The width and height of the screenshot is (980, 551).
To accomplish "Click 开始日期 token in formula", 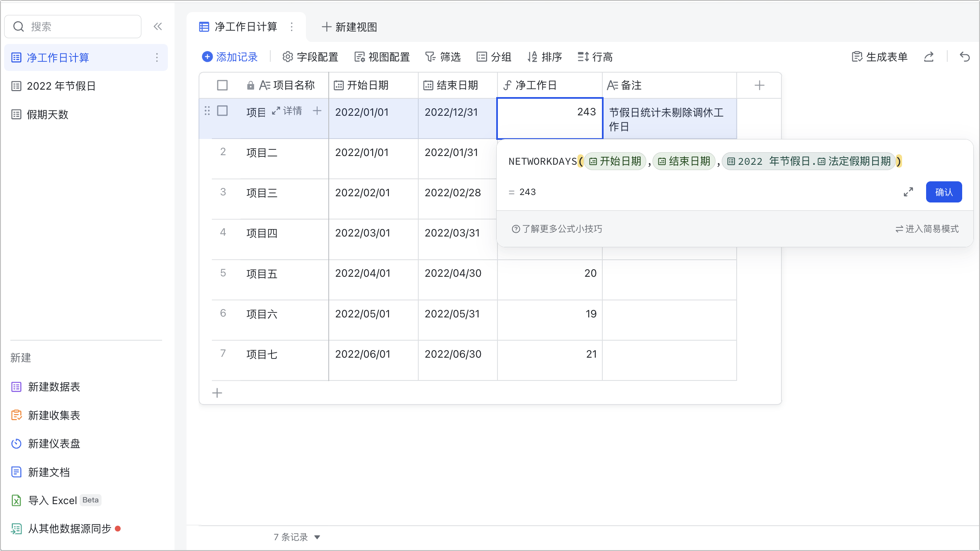I will pos(615,161).
